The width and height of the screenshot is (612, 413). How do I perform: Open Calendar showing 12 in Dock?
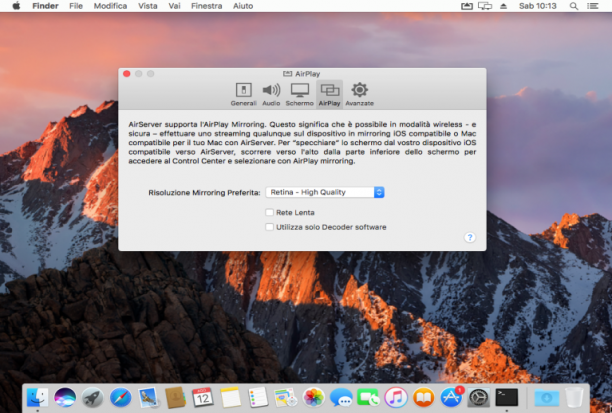pos(203,397)
